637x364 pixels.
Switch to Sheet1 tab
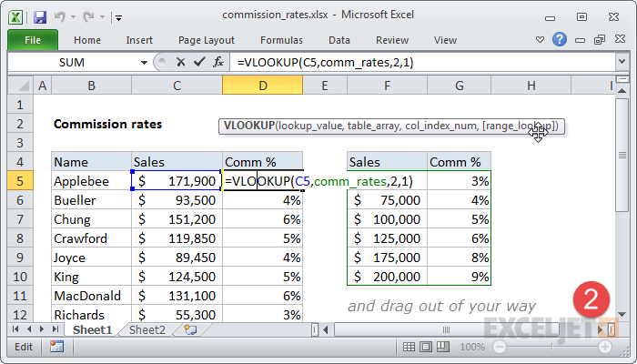point(92,329)
